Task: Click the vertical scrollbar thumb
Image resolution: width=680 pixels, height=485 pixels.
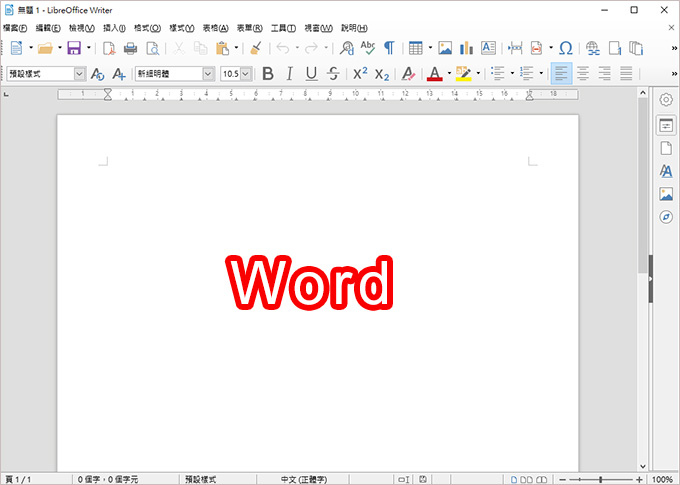Action: 643,185
